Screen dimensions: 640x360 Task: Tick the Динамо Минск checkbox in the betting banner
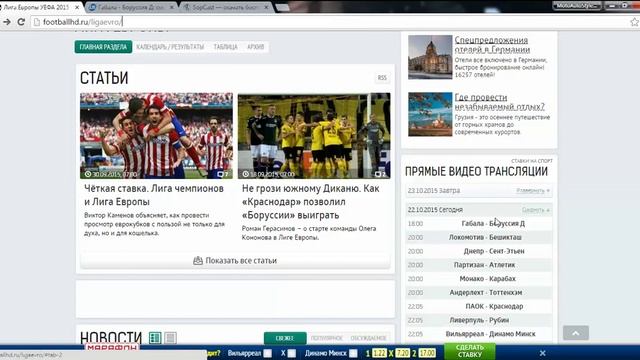[353, 353]
